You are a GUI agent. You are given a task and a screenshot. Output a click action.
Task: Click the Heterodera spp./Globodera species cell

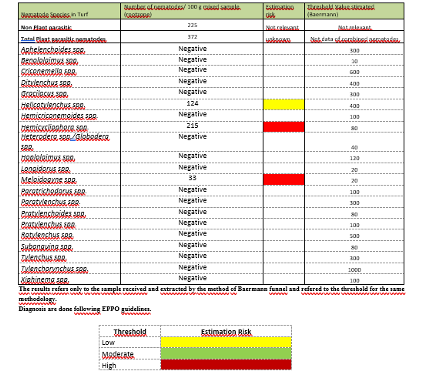coord(65,142)
